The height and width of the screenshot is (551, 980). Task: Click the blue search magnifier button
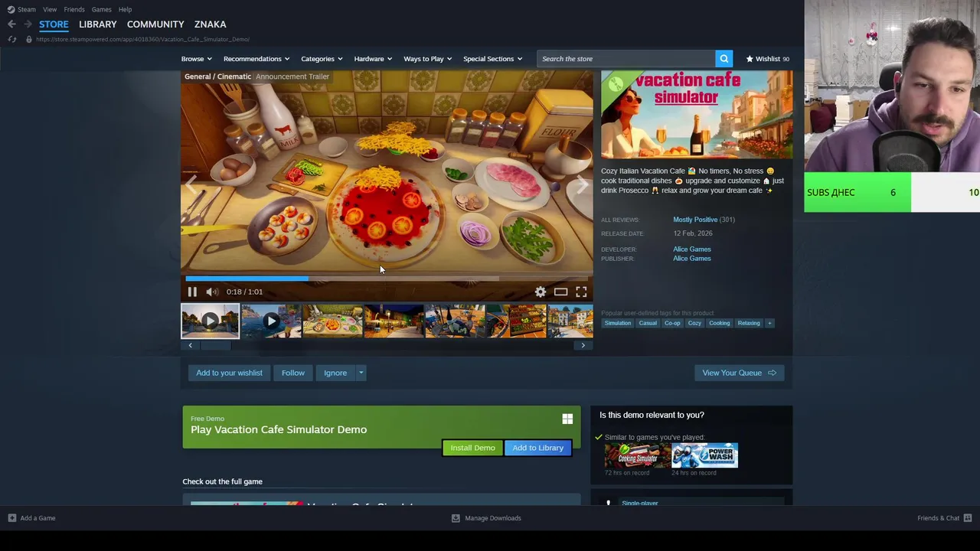(x=724, y=59)
